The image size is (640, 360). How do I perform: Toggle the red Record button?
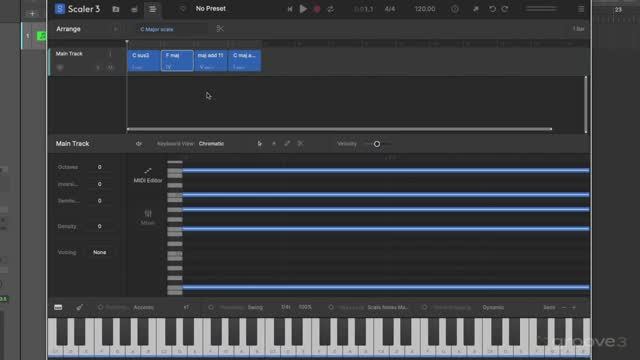[x=317, y=9]
